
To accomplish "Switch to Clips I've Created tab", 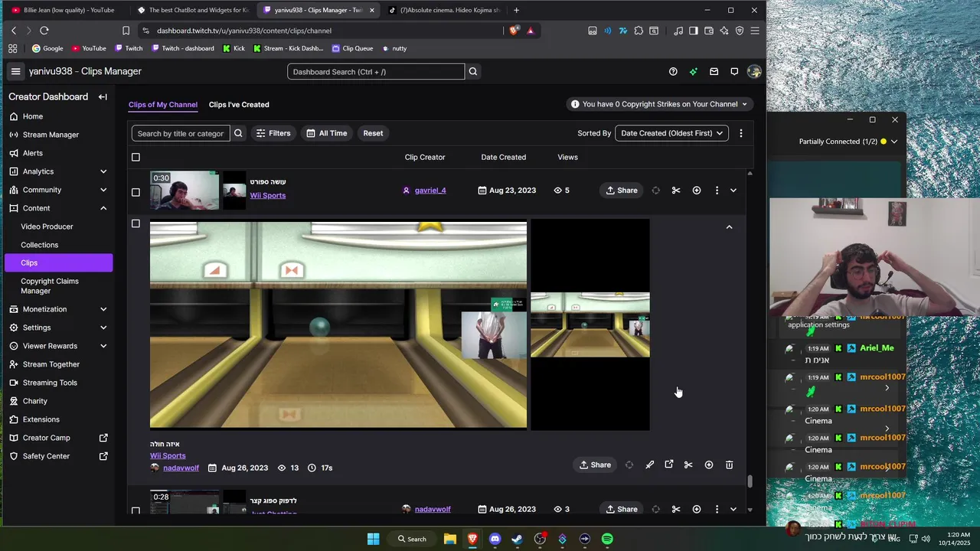I will pyautogui.click(x=239, y=105).
